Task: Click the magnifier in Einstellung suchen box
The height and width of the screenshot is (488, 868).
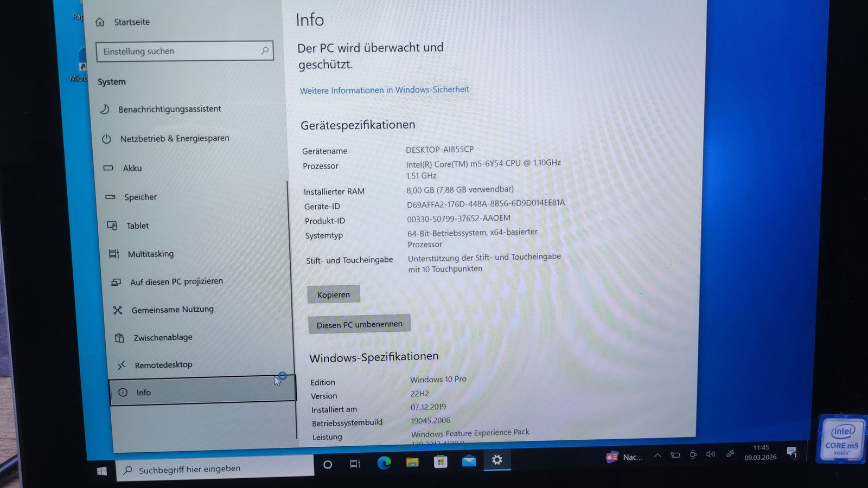Action: (x=265, y=50)
